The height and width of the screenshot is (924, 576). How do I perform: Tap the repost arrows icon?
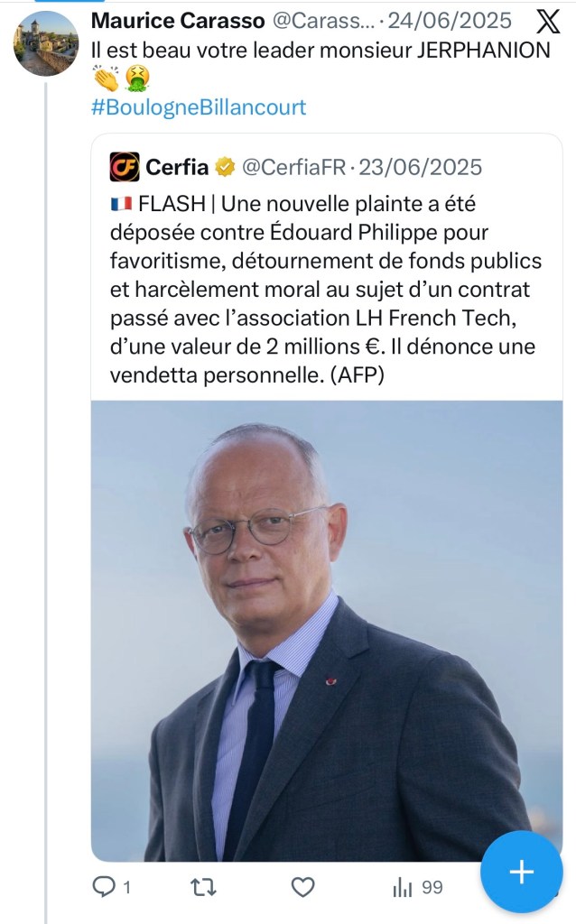click(204, 886)
